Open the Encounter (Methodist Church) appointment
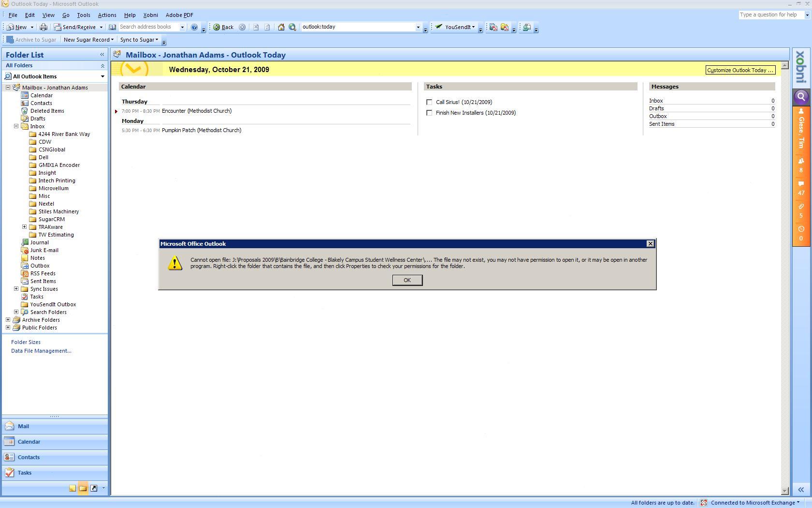 click(x=197, y=111)
